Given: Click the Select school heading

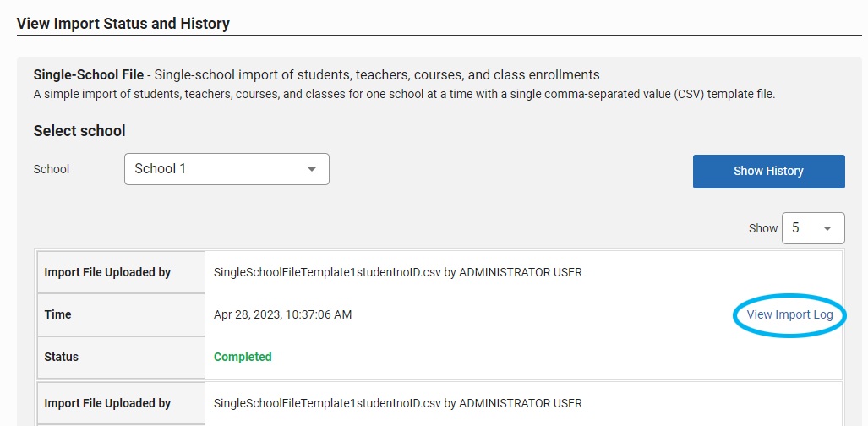Looking at the screenshot, I should click(79, 131).
